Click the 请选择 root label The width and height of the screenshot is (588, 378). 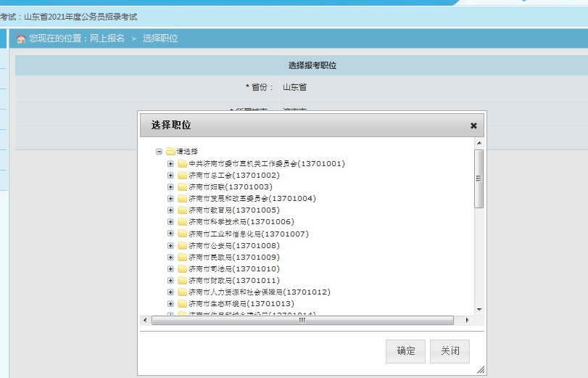(x=187, y=152)
